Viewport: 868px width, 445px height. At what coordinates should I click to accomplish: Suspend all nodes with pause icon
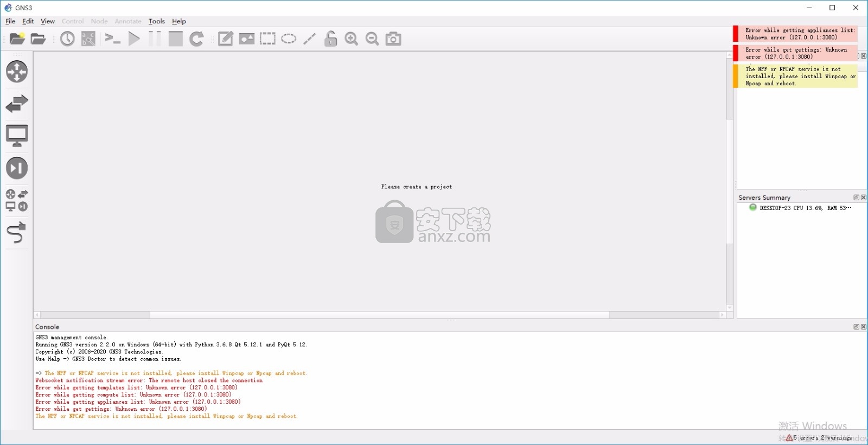point(155,39)
